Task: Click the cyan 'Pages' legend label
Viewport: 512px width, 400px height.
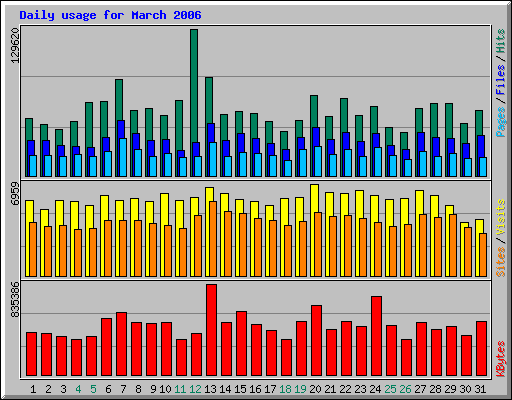Action: [501, 122]
